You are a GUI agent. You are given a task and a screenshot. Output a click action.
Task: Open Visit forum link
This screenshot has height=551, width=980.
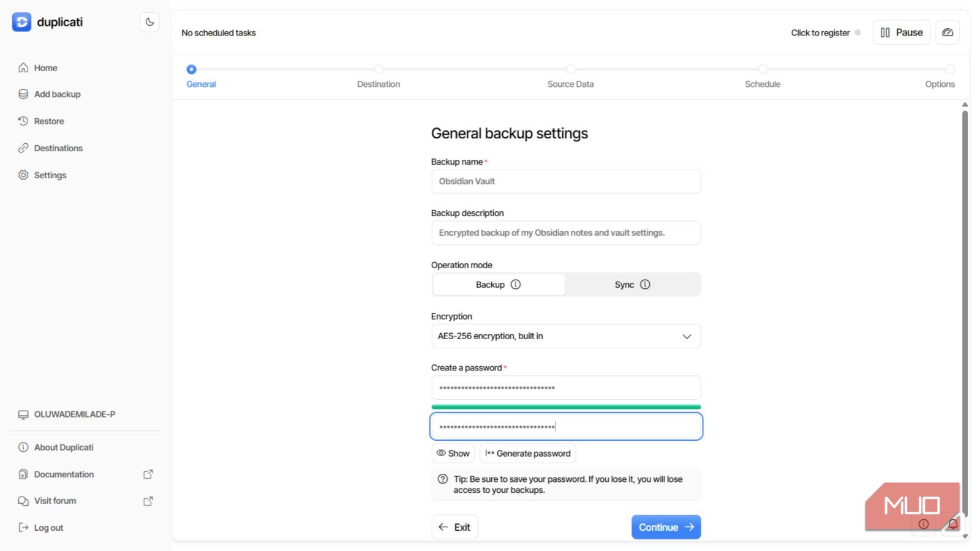(55, 501)
